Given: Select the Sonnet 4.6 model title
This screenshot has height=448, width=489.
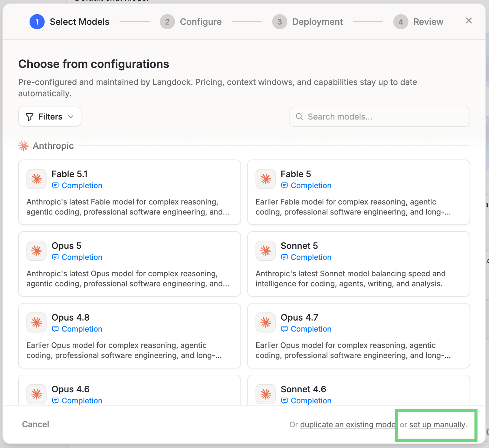Looking at the screenshot, I should [x=304, y=389].
